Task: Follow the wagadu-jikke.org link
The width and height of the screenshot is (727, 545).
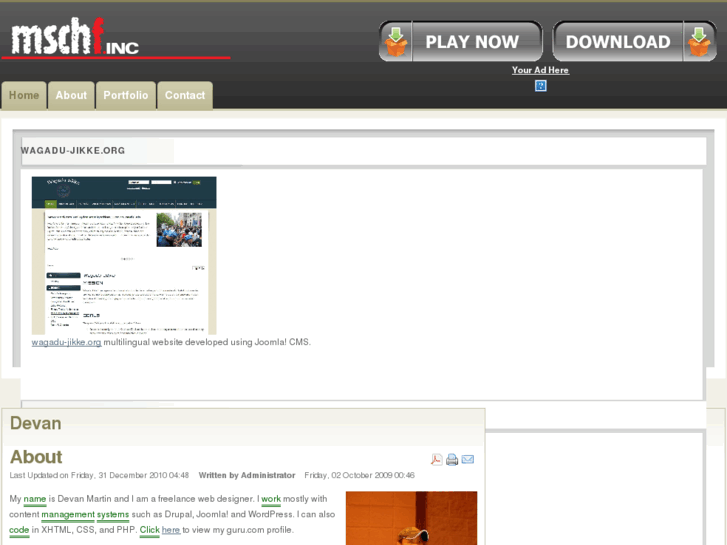Action: (66, 342)
